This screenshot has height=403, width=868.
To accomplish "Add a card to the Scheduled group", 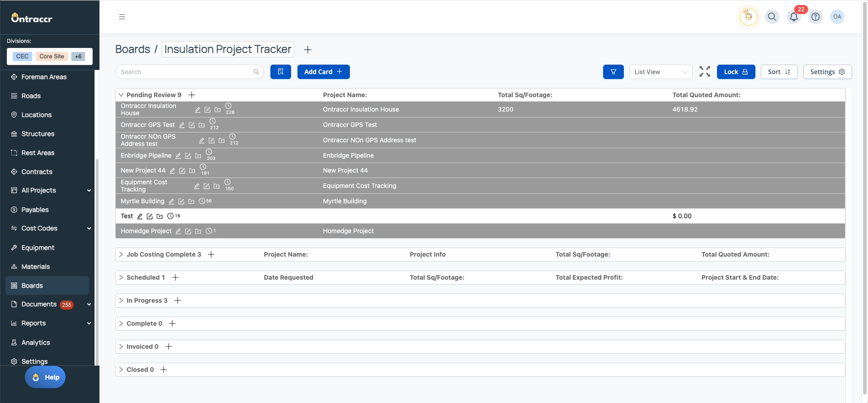I will click(175, 277).
